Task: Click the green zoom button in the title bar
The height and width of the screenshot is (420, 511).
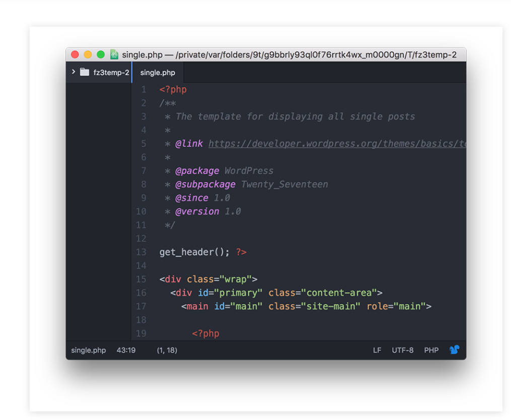Action: (101, 54)
